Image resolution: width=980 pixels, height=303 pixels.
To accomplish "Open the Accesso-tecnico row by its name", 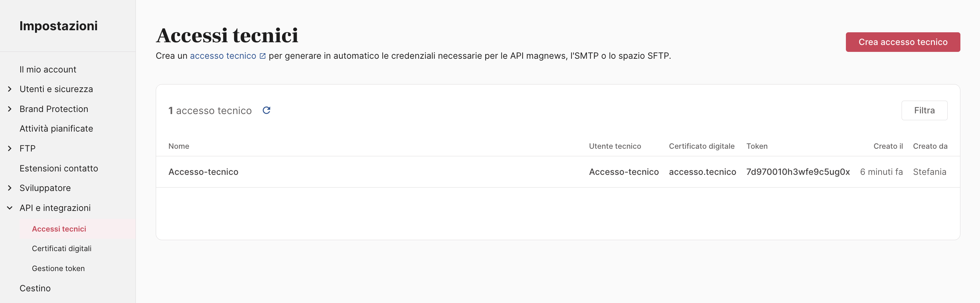I will pos(203,172).
